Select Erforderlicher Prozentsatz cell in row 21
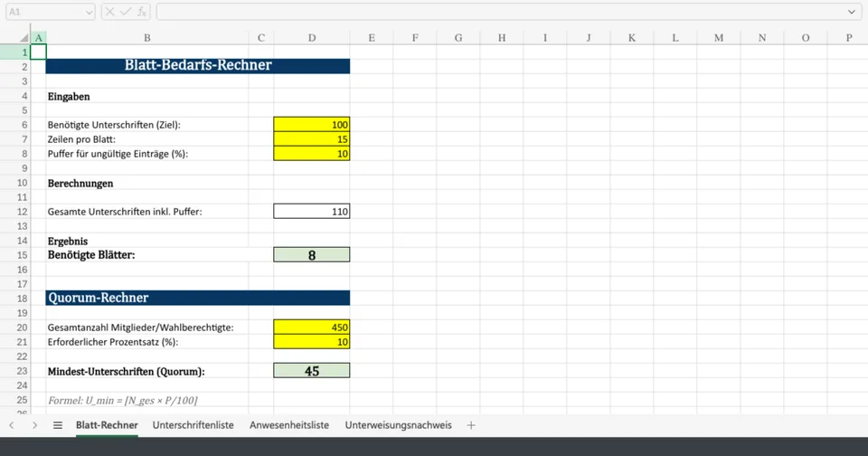 tap(312, 342)
